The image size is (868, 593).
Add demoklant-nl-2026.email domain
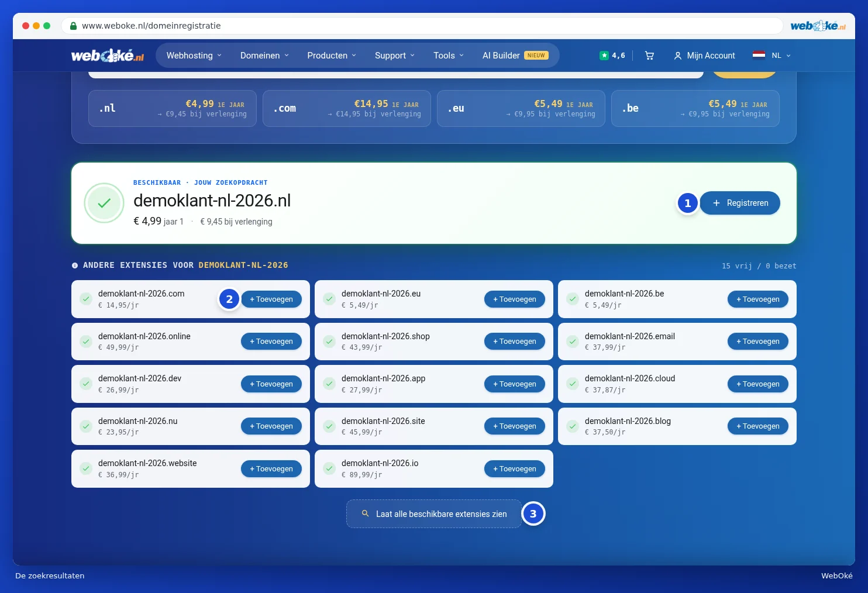[758, 342]
